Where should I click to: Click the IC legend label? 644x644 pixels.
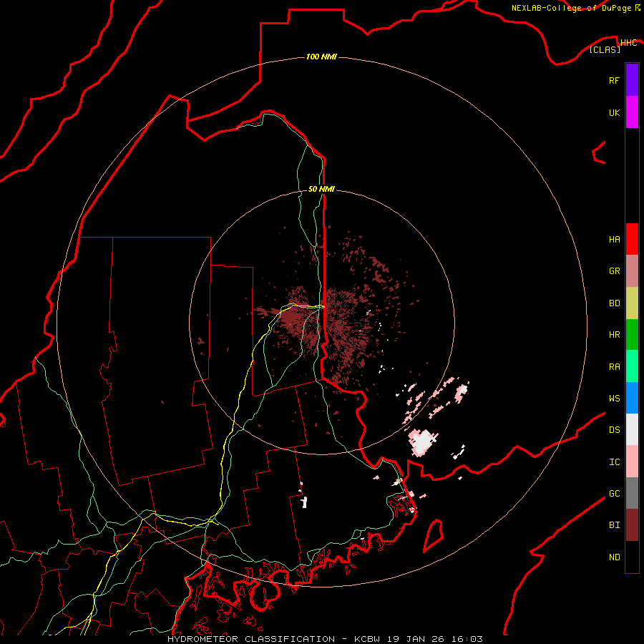click(x=614, y=462)
